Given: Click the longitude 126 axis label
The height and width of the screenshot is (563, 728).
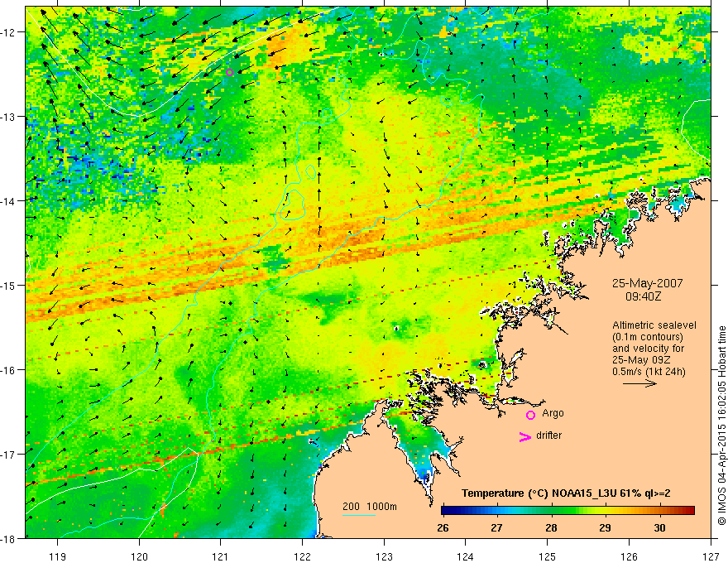Looking at the screenshot, I should pyautogui.click(x=629, y=556).
